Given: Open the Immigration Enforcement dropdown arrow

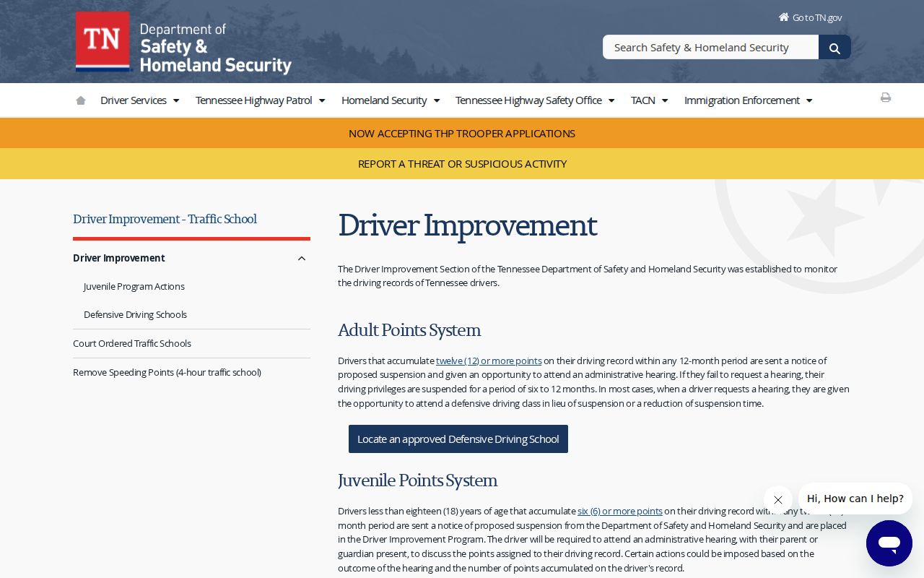Looking at the screenshot, I should point(809,101).
